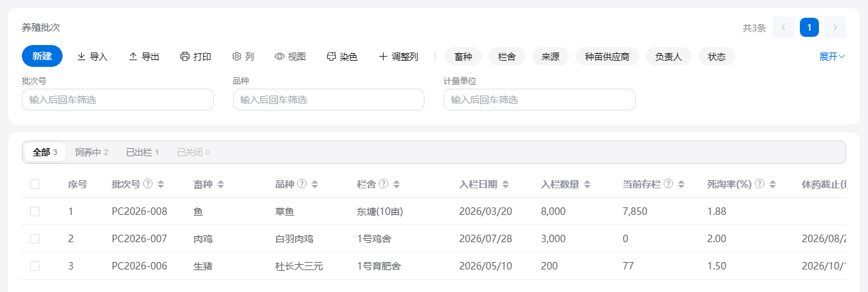
Task: Click help icon next to 品种 header
Action: 302,184
